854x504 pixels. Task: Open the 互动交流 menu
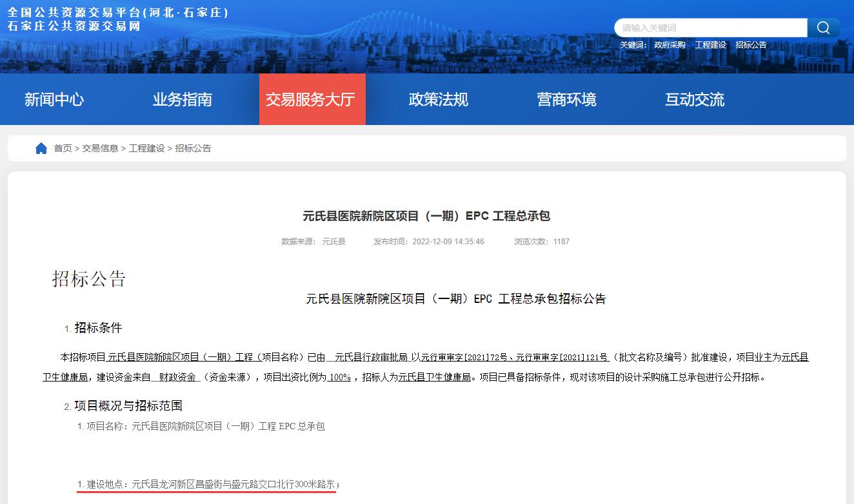[693, 99]
